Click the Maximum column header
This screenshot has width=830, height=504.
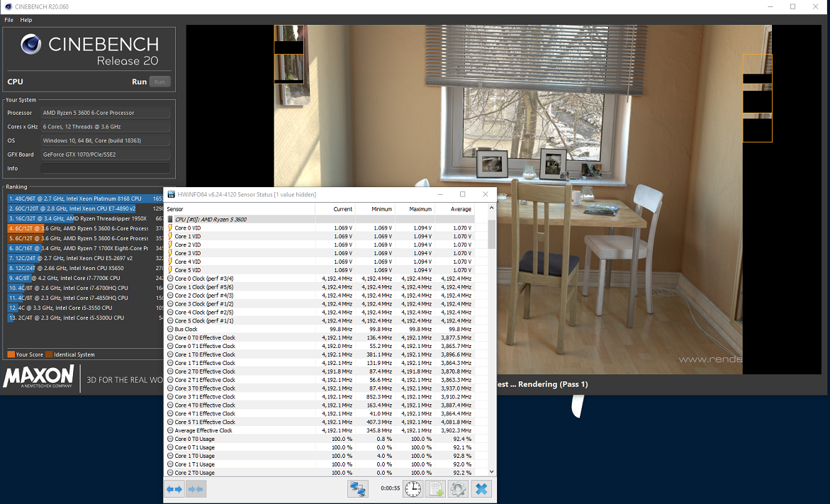coord(415,209)
